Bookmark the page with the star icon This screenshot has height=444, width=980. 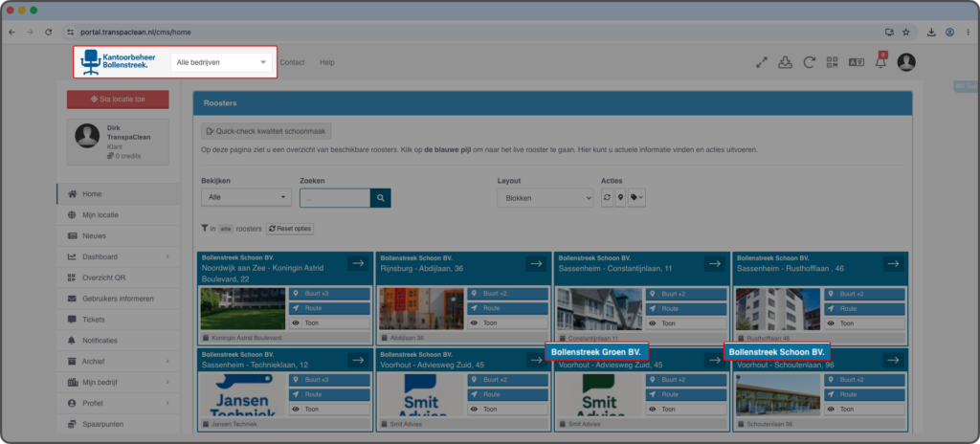[x=905, y=32]
